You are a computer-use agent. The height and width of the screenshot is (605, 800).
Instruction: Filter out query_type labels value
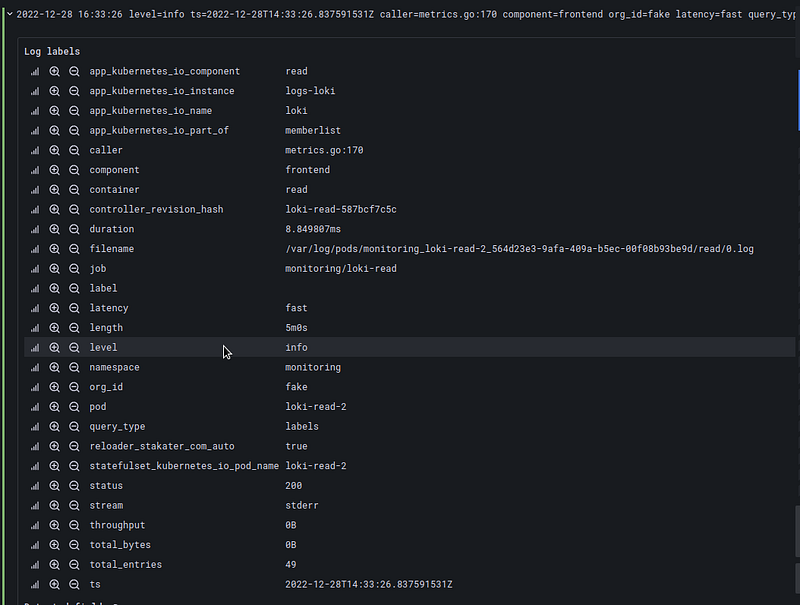[x=74, y=427]
